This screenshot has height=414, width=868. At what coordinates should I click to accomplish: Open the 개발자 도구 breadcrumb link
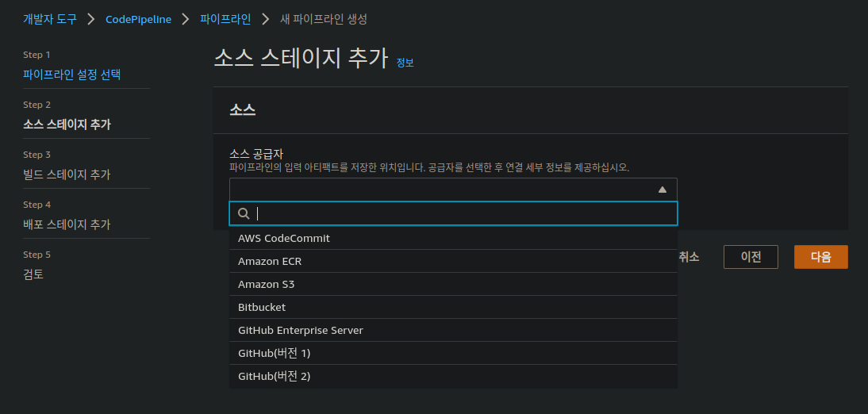(x=50, y=19)
